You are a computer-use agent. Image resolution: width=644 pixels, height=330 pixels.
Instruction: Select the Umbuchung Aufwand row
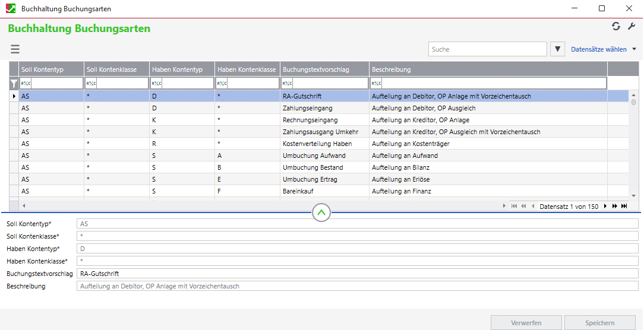(318, 156)
